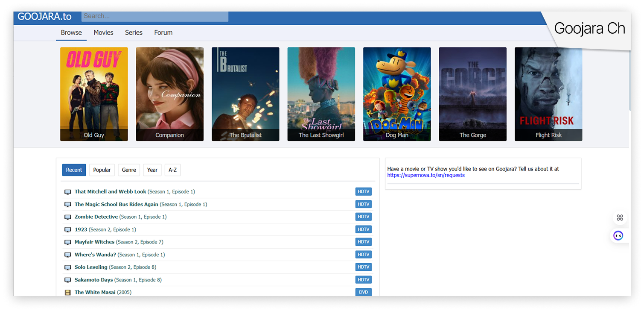This screenshot has width=644, height=311.
Task: Open the Movies tab
Action: point(103,32)
